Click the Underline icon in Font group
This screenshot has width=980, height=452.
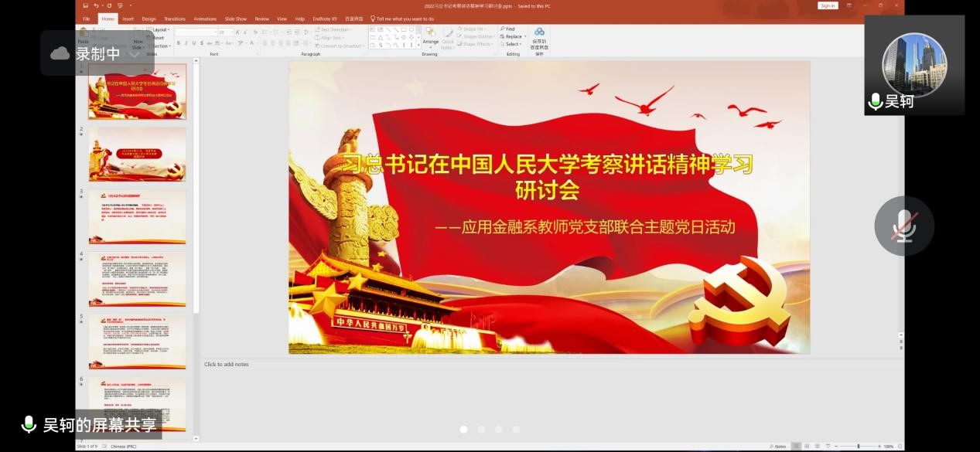tap(194, 42)
